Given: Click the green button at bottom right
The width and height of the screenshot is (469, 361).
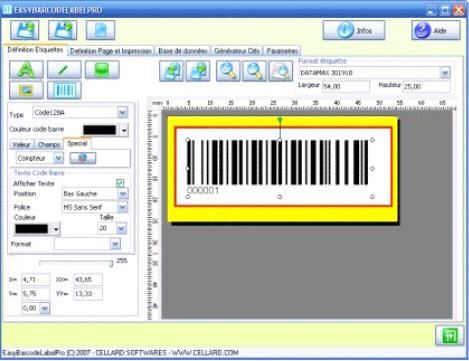Looking at the screenshot, I should pyautogui.click(x=449, y=335).
